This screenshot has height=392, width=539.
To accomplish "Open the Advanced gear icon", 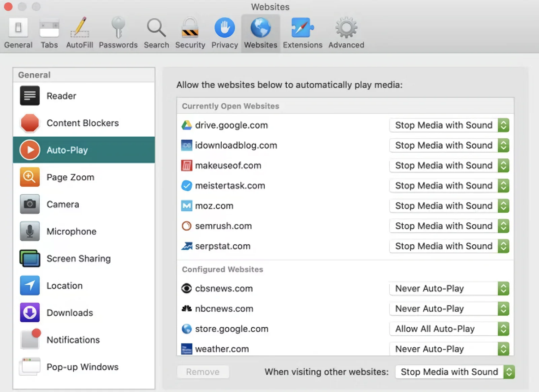I will (346, 28).
